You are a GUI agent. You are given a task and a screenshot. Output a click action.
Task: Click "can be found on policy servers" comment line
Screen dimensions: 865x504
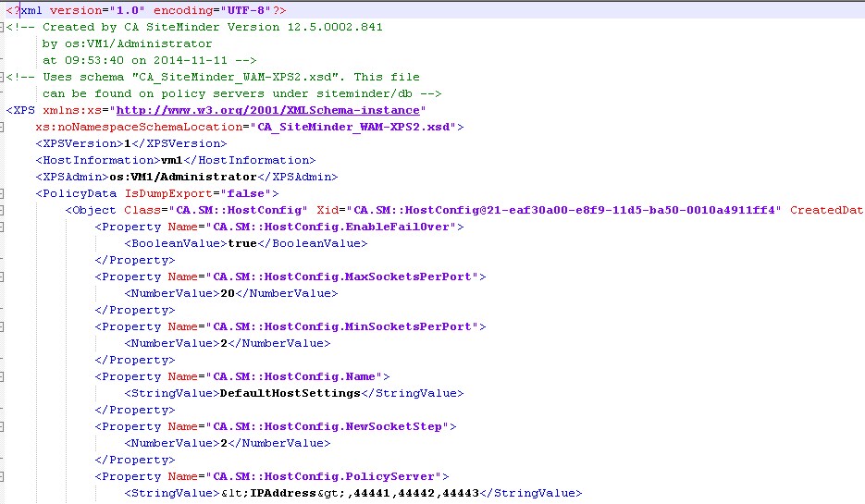[241, 93]
